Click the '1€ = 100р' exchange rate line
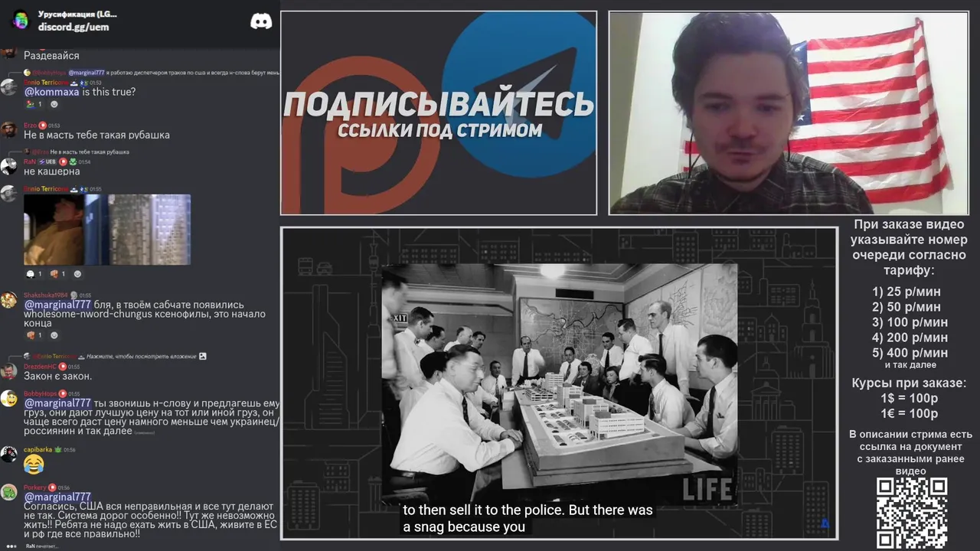This screenshot has width=980, height=551. tap(910, 414)
